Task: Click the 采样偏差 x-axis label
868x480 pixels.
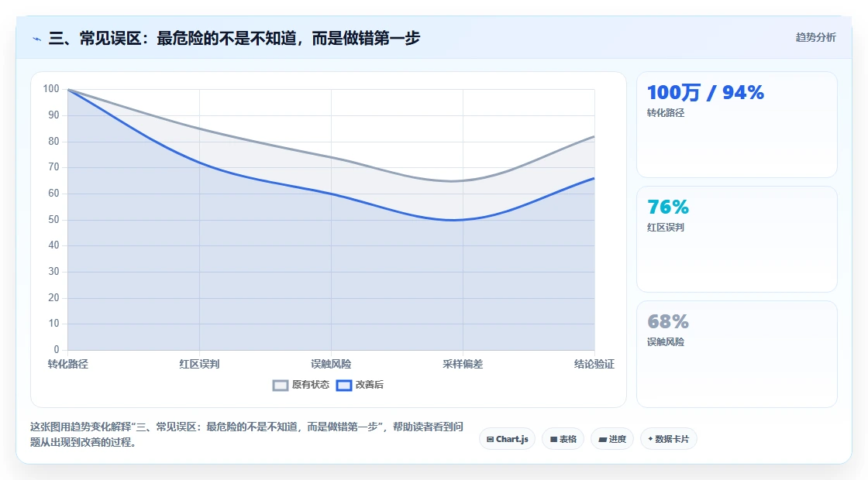Action: point(463,364)
